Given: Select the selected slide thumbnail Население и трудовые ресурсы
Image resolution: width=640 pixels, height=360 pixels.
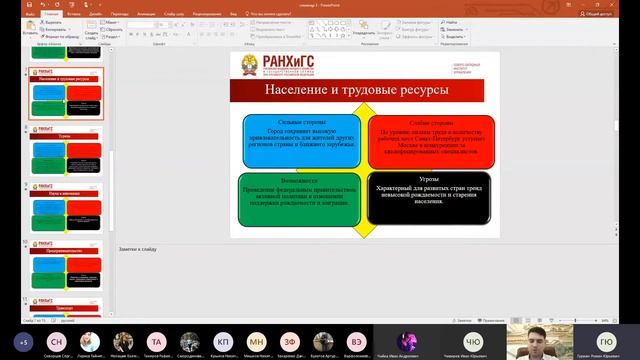Looking at the screenshot, I should pyautogui.click(x=66, y=94).
